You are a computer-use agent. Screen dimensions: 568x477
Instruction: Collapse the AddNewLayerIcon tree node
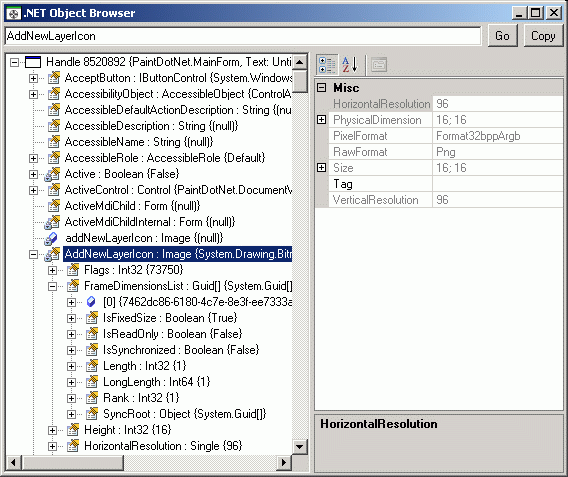(x=33, y=254)
